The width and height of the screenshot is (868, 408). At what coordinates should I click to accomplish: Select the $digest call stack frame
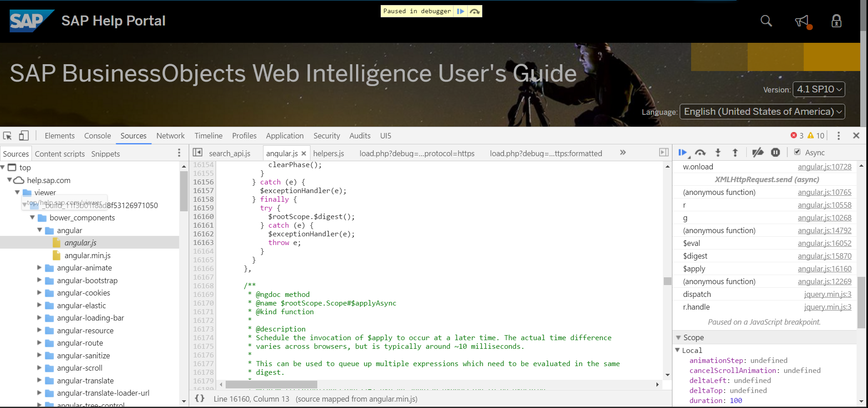[x=765, y=256]
